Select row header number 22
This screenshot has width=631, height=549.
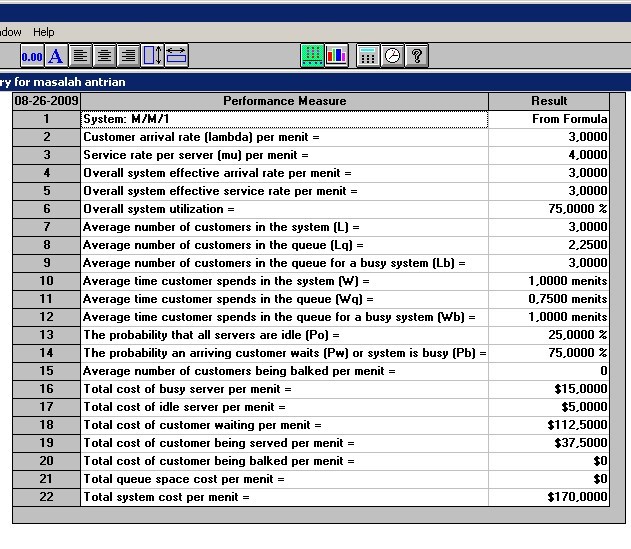(x=46, y=497)
